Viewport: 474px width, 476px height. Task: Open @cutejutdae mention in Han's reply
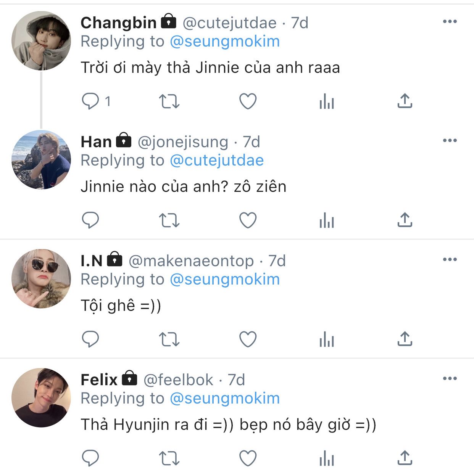pos(217,161)
